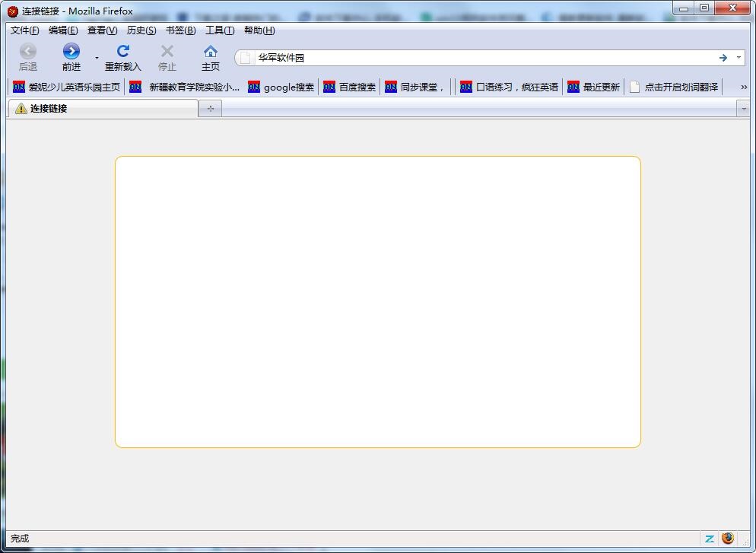
Task: Click the Go arrow in address bar
Action: click(723, 58)
